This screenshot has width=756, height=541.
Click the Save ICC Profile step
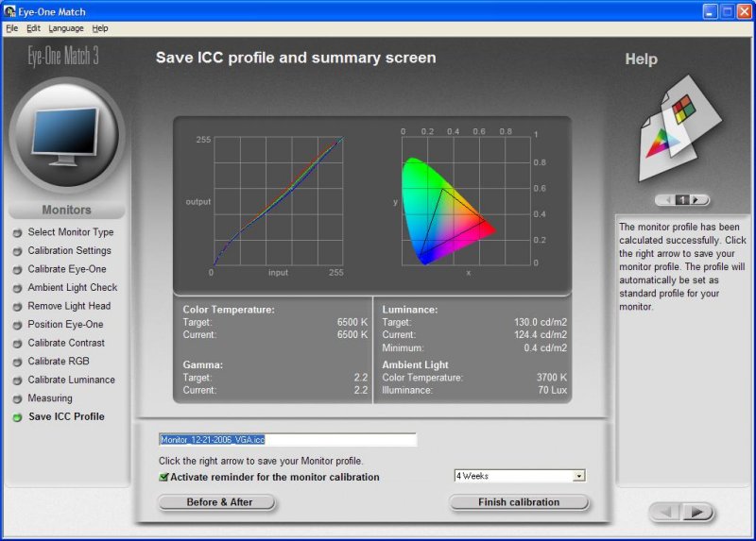66,416
